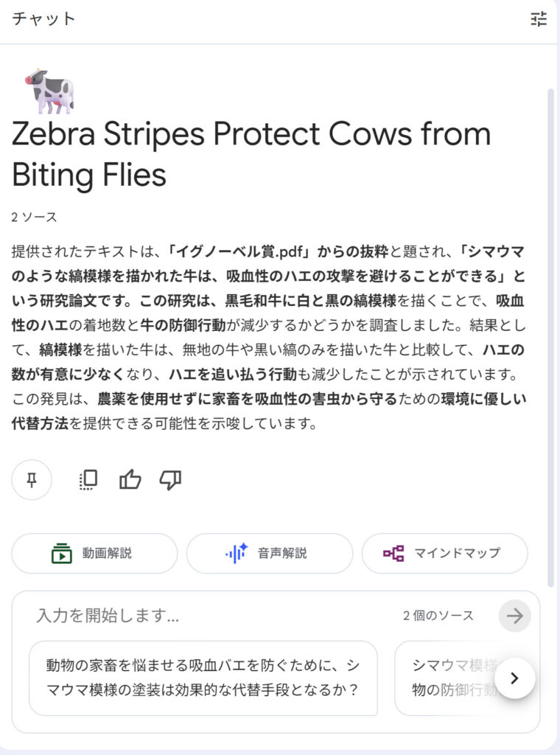Click the cow emoji notebook icon

49,91
